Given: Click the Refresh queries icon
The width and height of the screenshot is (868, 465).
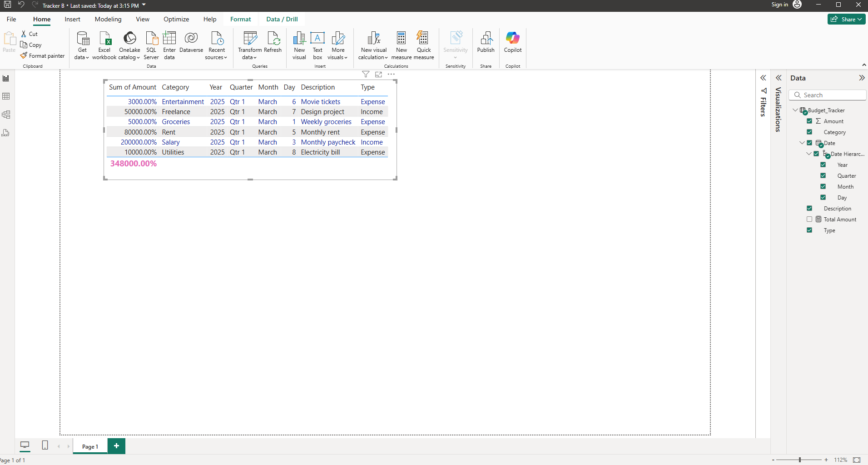Looking at the screenshot, I should click(273, 39).
